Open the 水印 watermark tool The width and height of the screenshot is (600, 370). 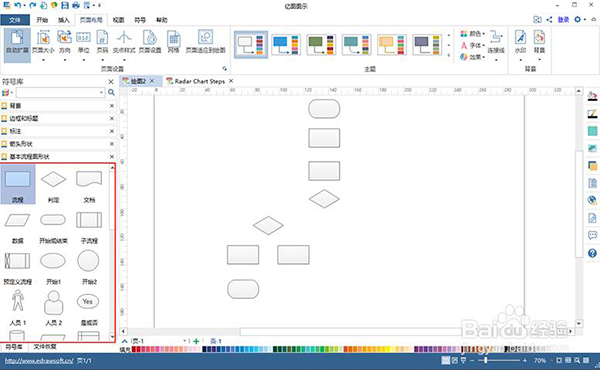point(520,45)
